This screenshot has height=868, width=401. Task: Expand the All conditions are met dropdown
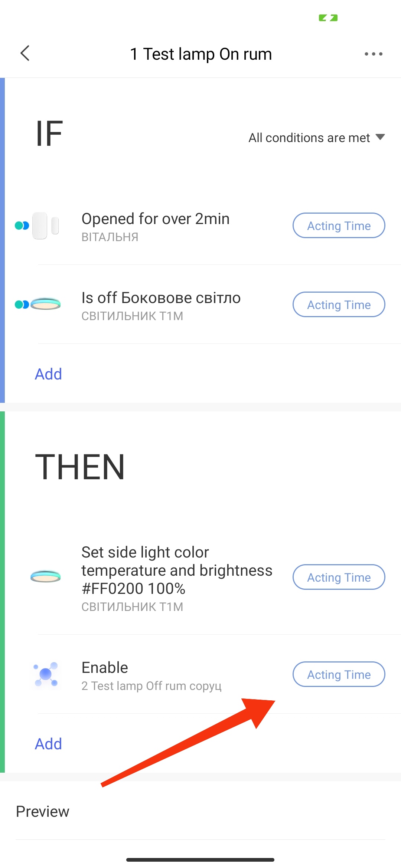point(309,138)
